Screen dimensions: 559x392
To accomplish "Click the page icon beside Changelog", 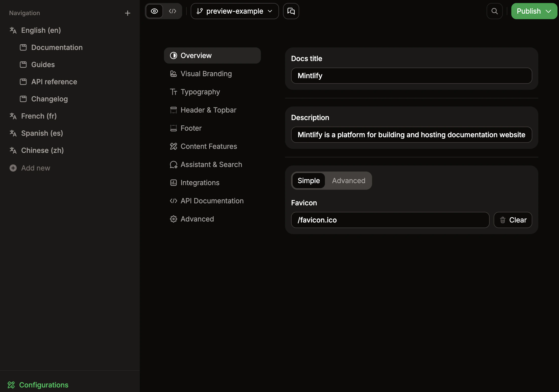I will tap(23, 99).
